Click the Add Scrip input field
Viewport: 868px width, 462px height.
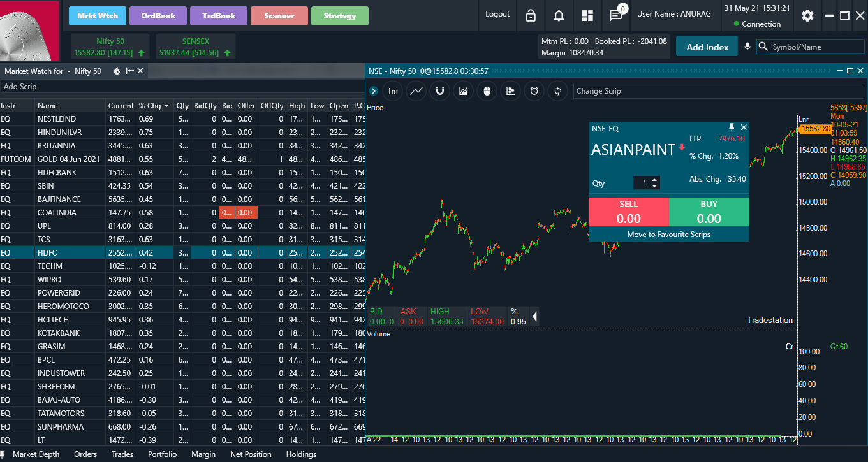tap(182, 87)
